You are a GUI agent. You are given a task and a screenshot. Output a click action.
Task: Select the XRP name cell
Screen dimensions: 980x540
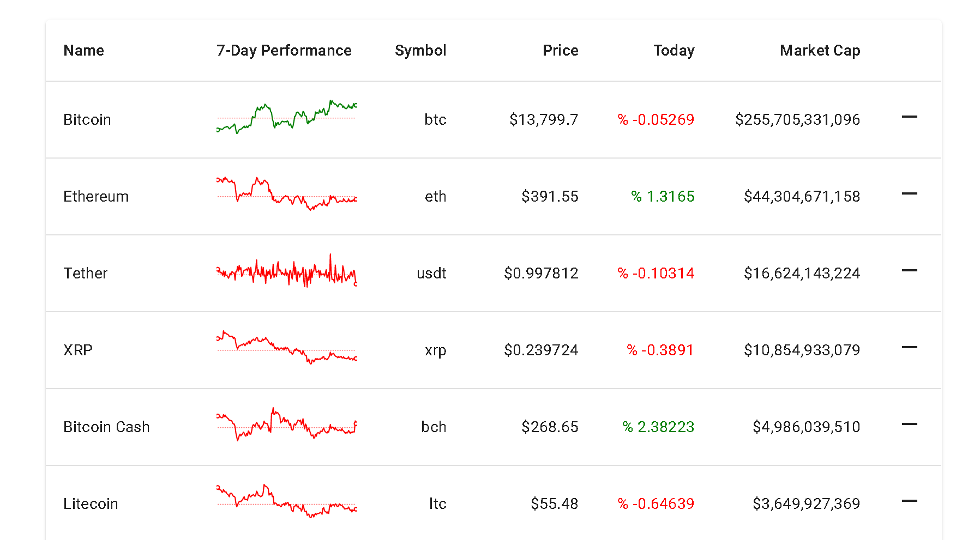(x=78, y=350)
